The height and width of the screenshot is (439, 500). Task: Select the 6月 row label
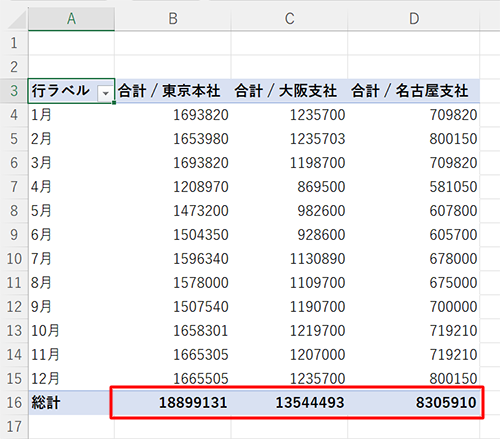pyautogui.click(x=71, y=235)
